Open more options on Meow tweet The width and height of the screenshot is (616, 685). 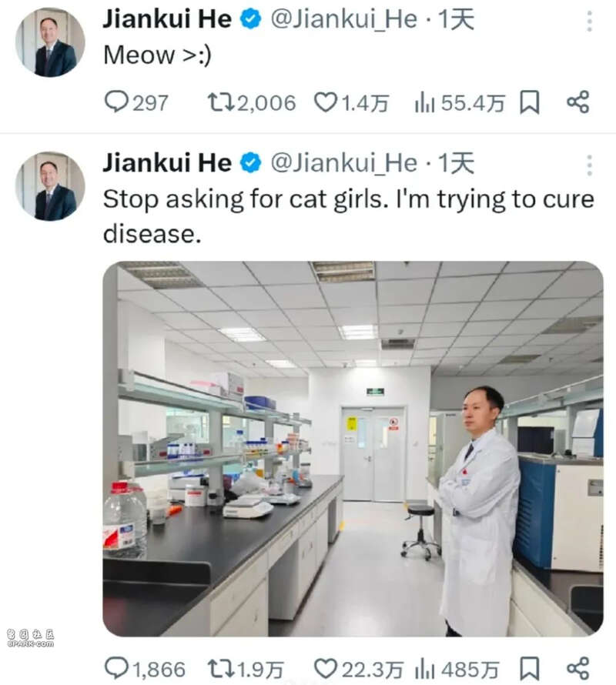coord(589,21)
